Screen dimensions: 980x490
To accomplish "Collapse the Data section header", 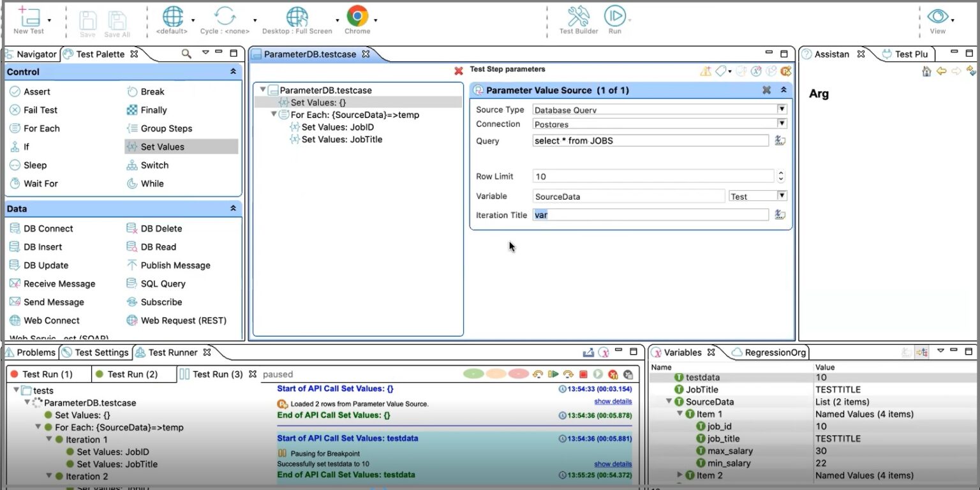I will [x=233, y=209].
